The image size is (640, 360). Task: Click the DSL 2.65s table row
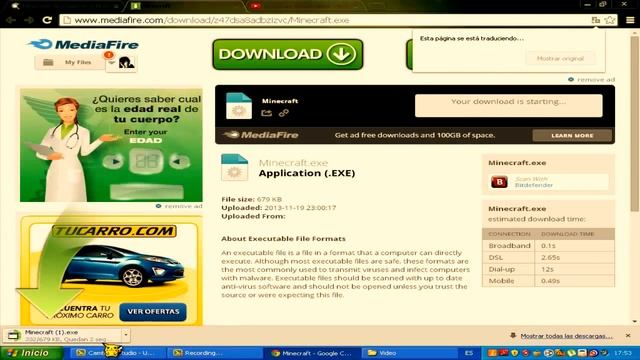point(548,258)
